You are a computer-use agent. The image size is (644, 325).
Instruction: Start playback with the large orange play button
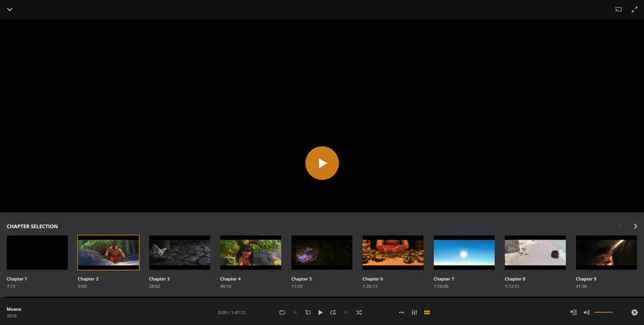[x=322, y=163]
